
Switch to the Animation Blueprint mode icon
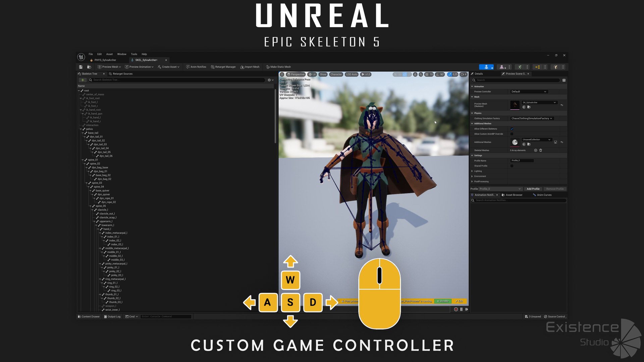(x=538, y=67)
